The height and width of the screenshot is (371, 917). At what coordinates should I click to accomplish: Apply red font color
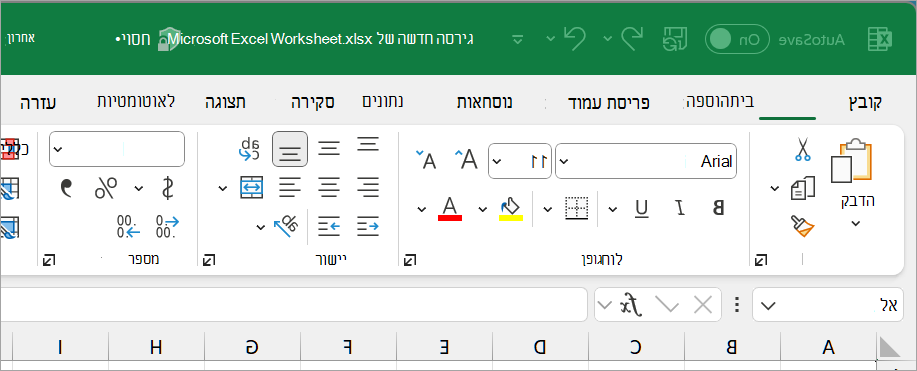[x=450, y=208]
